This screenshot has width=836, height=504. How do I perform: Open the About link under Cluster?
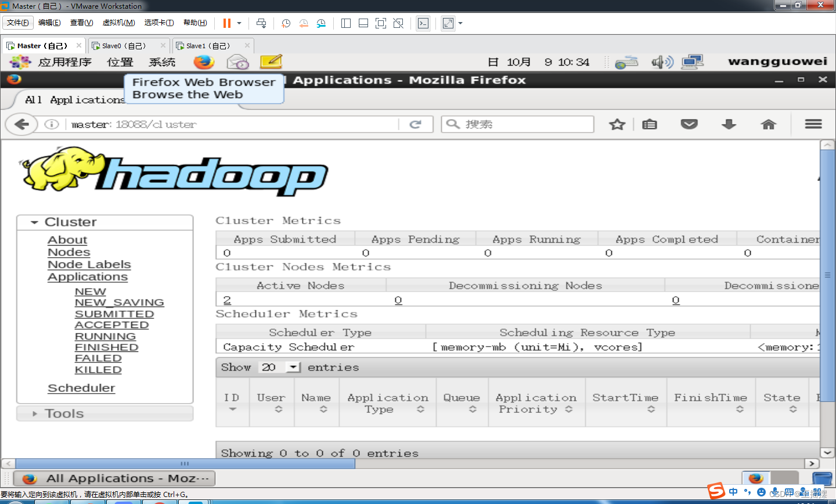(x=67, y=240)
